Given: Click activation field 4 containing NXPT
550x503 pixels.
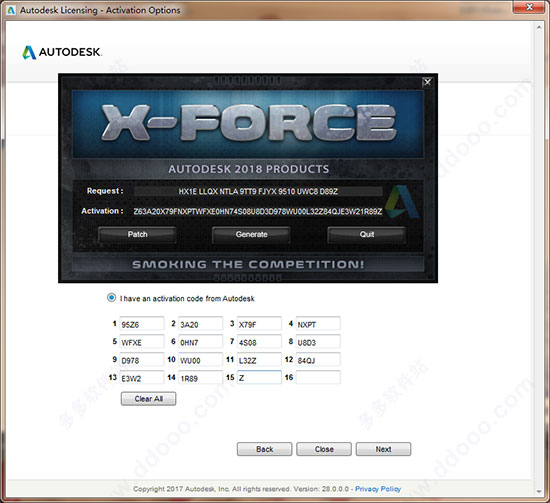Looking at the screenshot, I should [x=318, y=324].
